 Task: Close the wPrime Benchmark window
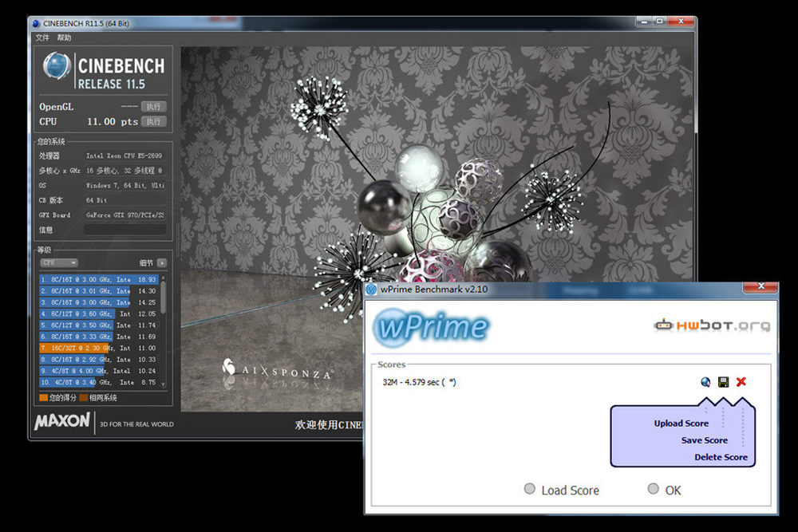(760, 287)
